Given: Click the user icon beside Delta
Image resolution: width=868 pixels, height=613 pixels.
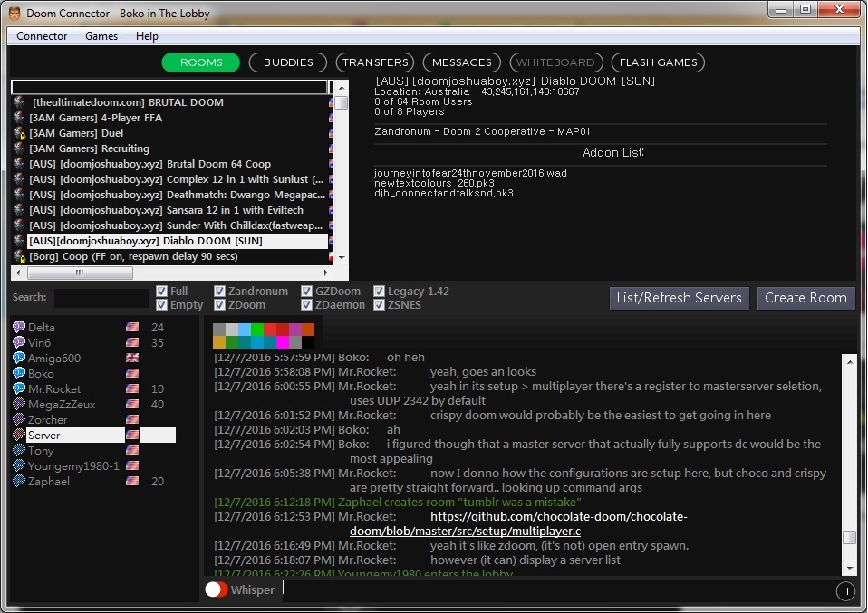Looking at the screenshot, I should point(19,327).
